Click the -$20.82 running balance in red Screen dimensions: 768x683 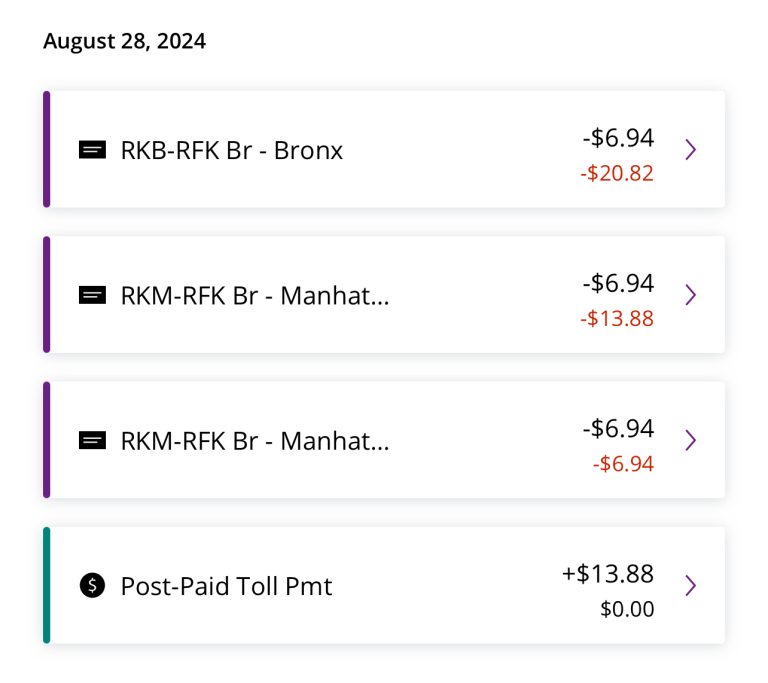click(x=617, y=173)
